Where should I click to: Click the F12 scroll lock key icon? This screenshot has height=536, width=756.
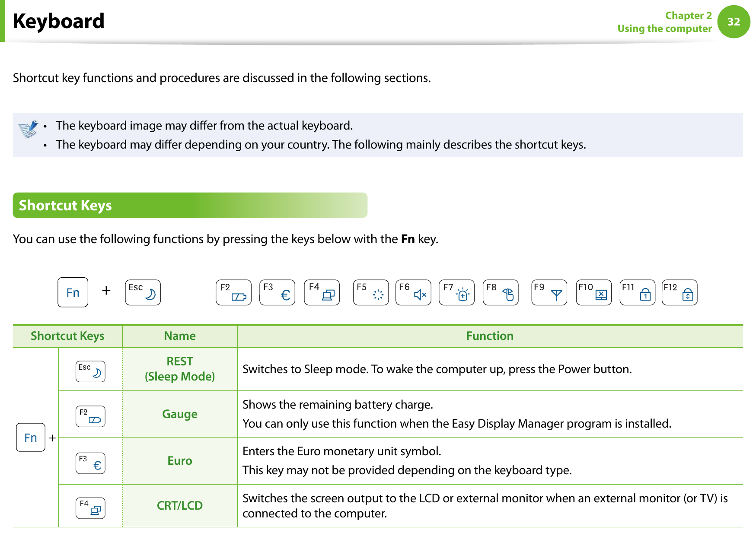pyautogui.click(x=679, y=292)
